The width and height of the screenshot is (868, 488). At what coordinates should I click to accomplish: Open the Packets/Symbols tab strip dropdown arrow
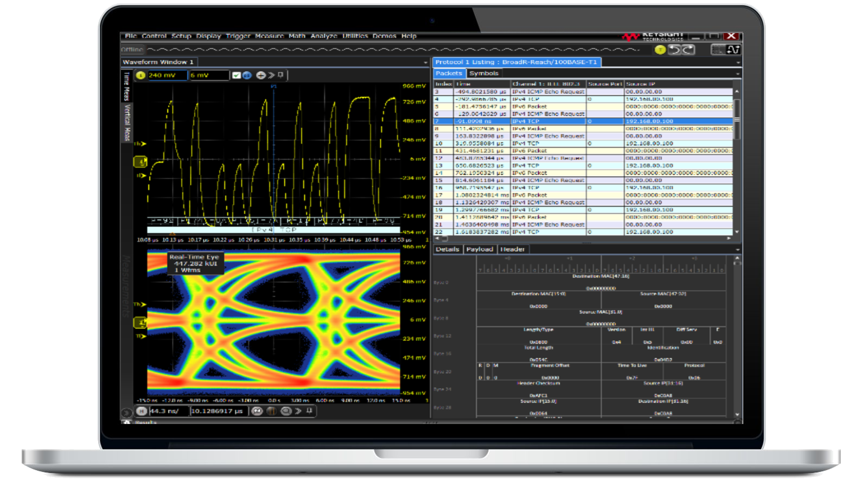click(738, 74)
